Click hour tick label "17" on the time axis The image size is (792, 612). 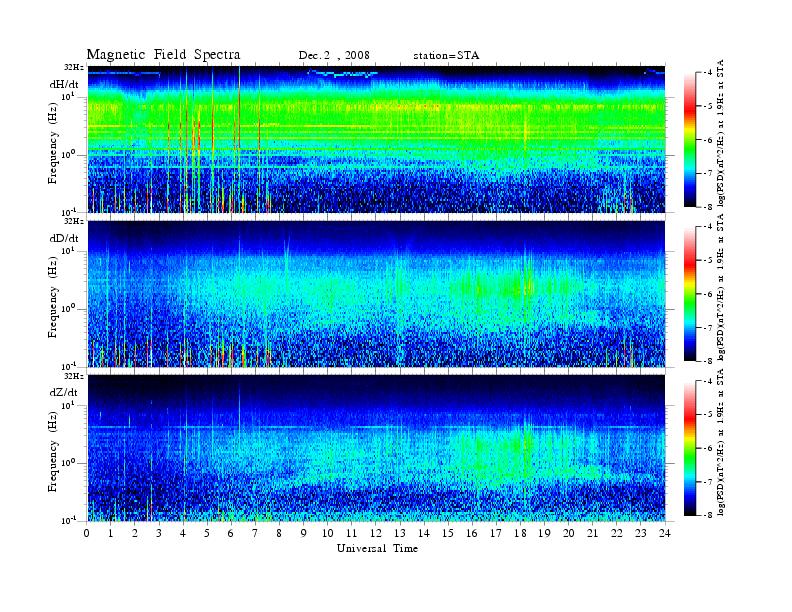tap(496, 533)
